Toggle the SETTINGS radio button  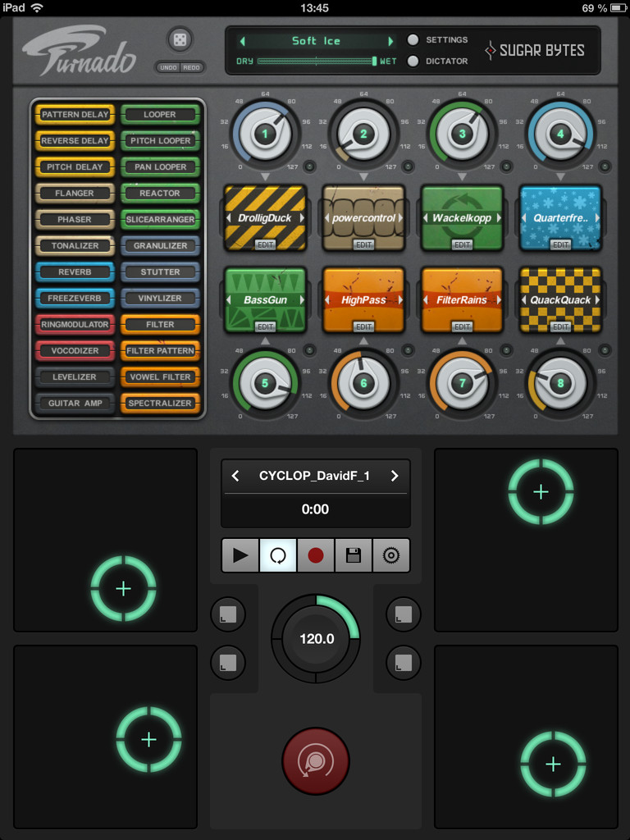coord(413,39)
